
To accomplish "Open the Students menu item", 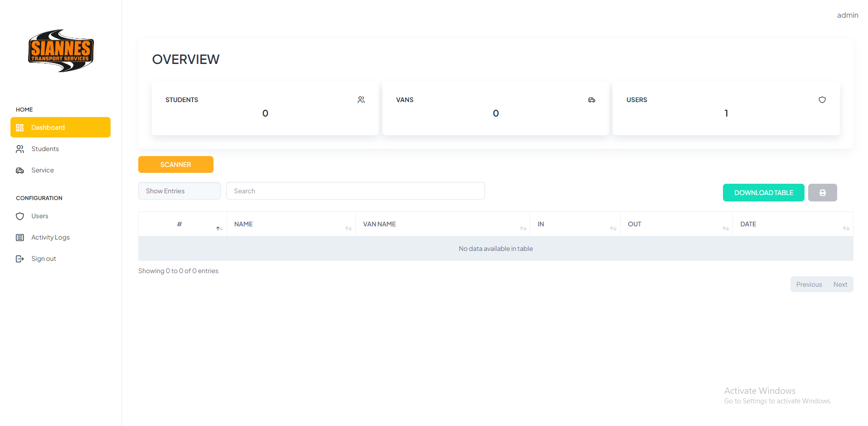I will (x=45, y=149).
